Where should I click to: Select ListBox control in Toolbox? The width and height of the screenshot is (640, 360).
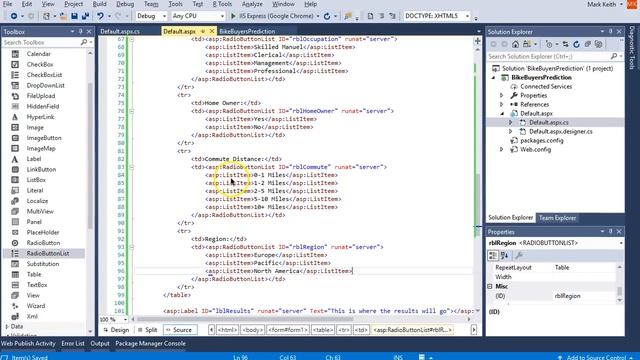click(x=36, y=180)
